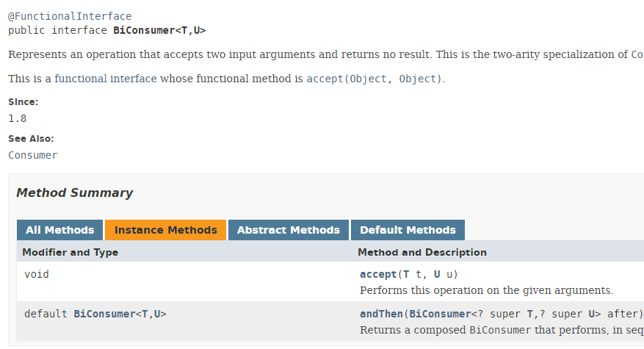
Task: Click the Since label
Action: [23, 102]
